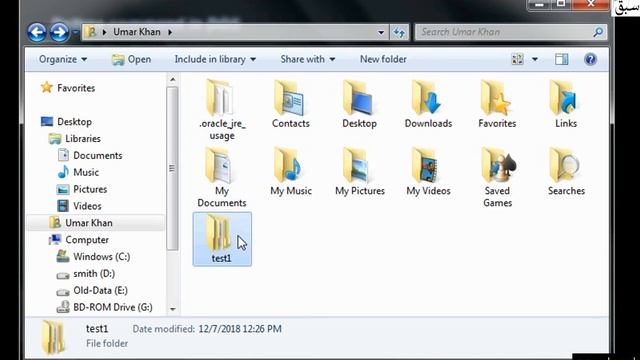Toggle the preview pane
The width and height of the screenshot is (640, 360).
pos(562,60)
